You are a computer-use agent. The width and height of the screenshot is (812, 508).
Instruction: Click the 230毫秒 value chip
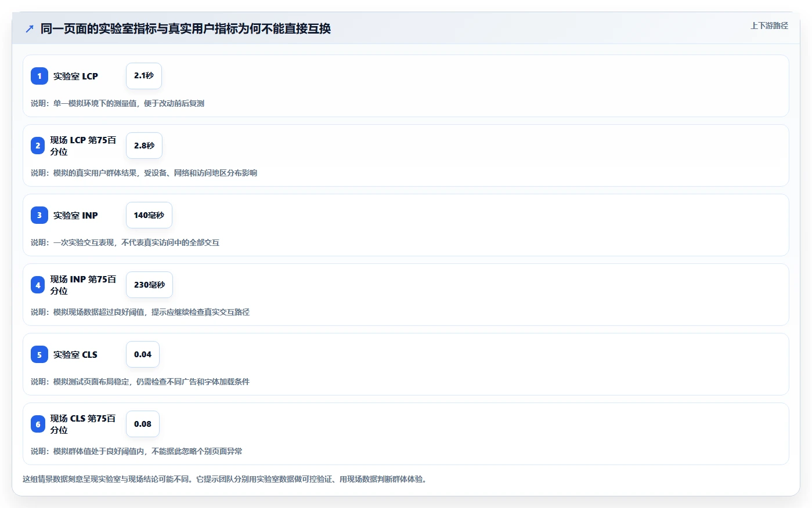pos(149,285)
